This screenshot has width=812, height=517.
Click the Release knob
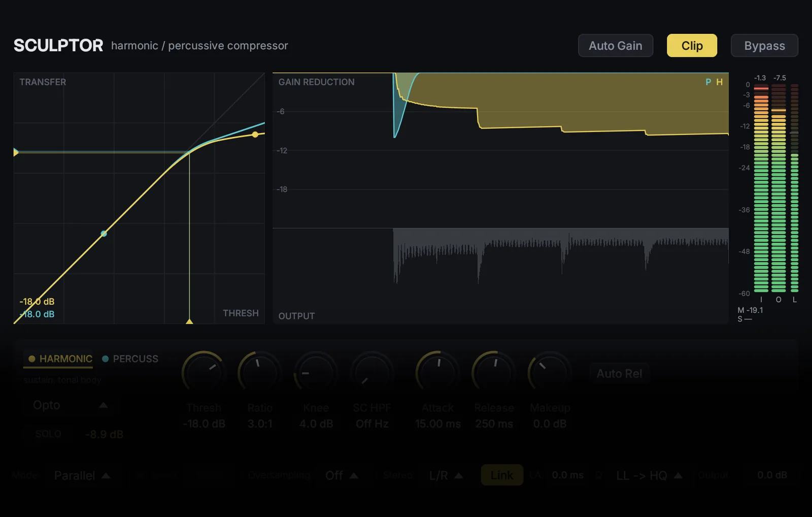pos(494,373)
